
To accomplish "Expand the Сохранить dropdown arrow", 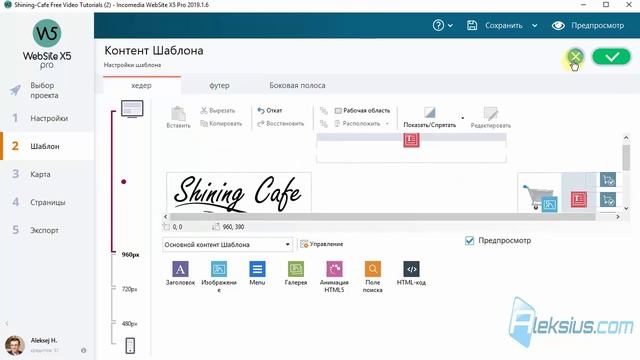I will click(x=534, y=25).
